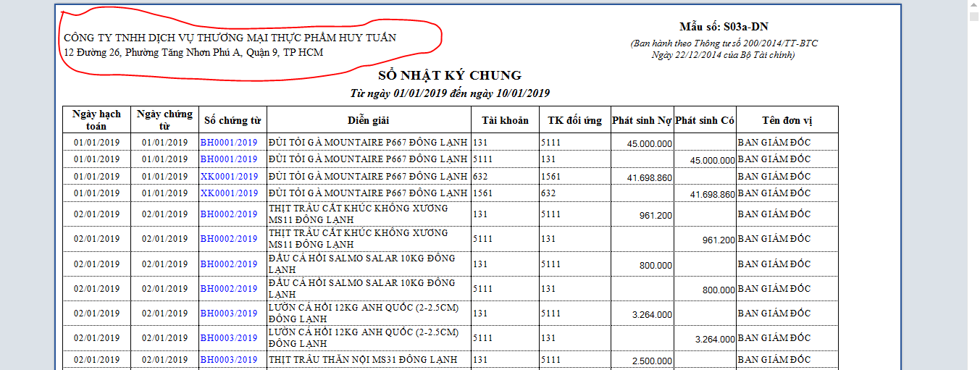Click the 'Tên đơn vị' column header
The width and height of the screenshot is (980, 370).
[787, 120]
